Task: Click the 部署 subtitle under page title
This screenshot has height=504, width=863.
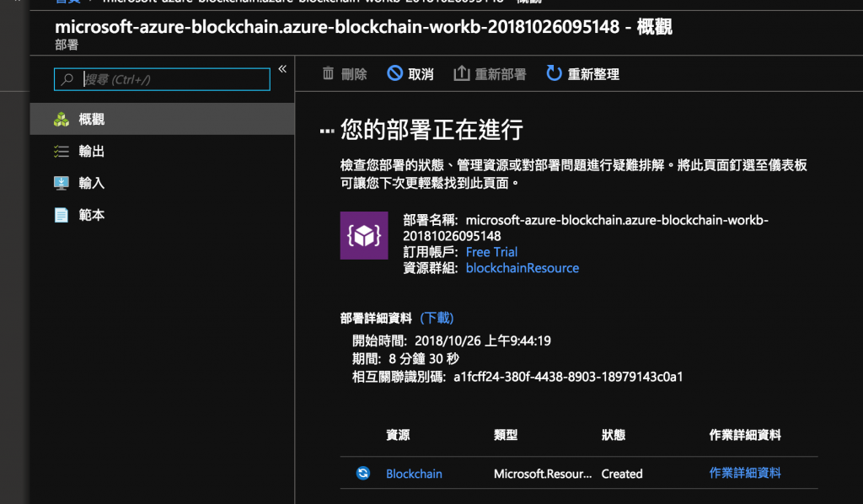Action: (67, 46)
